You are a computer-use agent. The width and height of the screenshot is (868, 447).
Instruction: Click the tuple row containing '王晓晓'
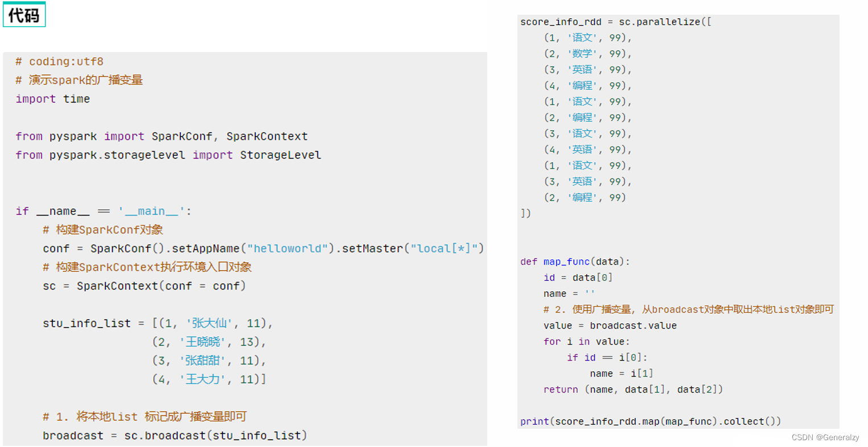pyautogui.click(x=209, y=342)
